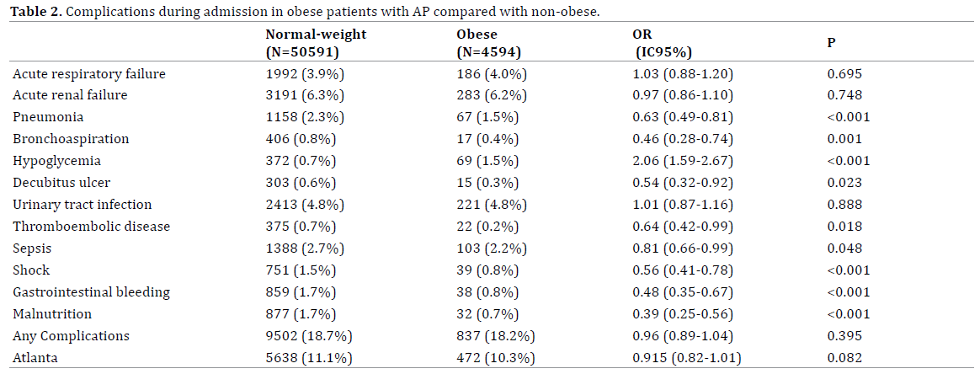Click the Malnutrition row label
Image resolution: width=980 pixels, height=374 pixels.
click(51, 314)
